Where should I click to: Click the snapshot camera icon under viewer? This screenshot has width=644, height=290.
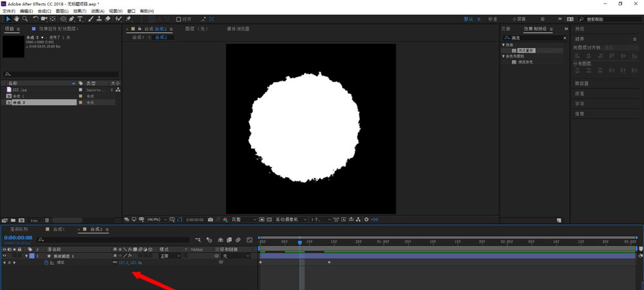[x=211, y=220]
